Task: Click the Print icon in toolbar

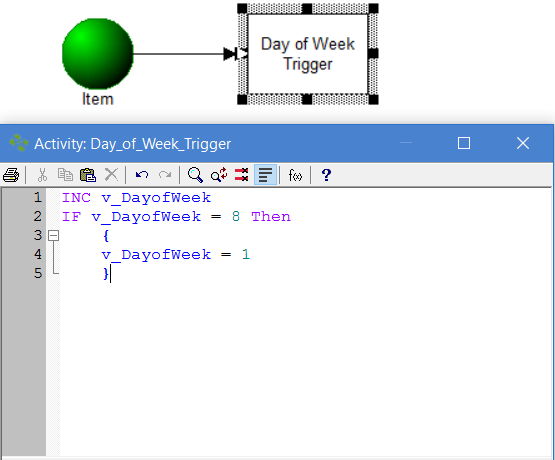Action: pyautogui.click(x=11, y=175)
